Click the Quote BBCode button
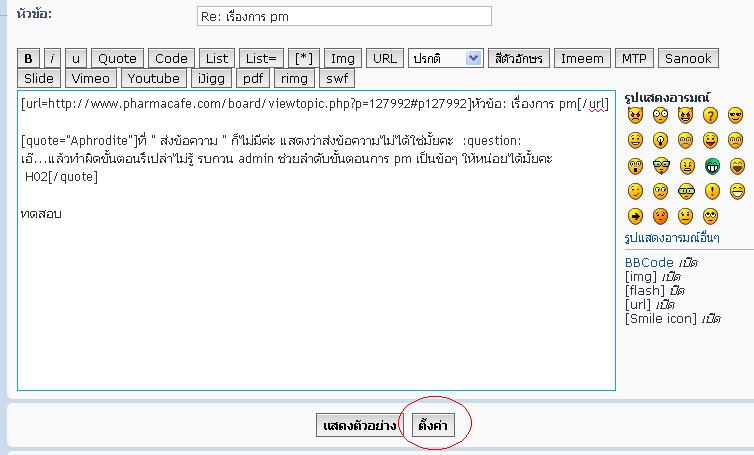Screen dimensions: 754x455 tap(118, 58)
